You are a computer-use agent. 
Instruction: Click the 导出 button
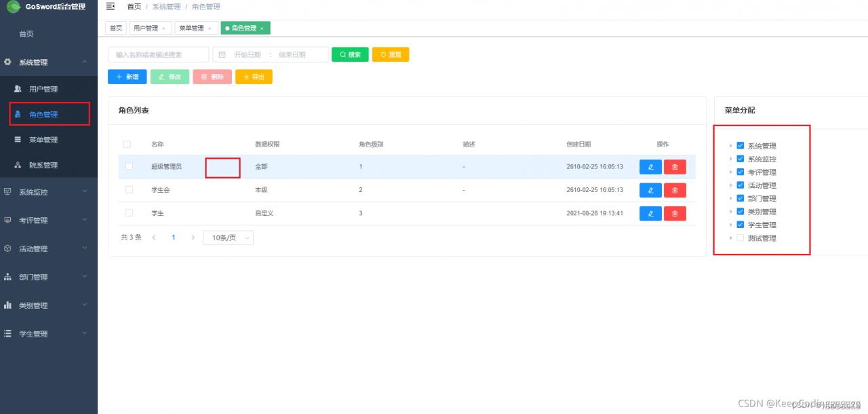254,77
